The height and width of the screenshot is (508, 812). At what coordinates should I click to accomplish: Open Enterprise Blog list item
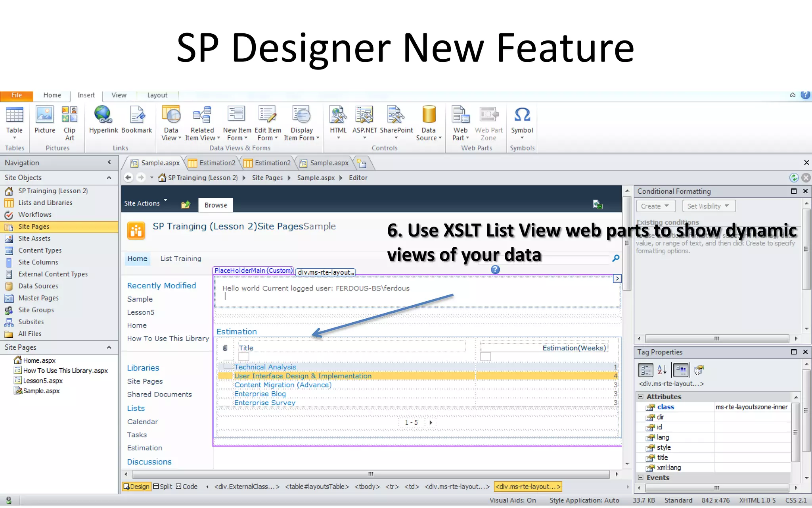(x=260, y=394)
